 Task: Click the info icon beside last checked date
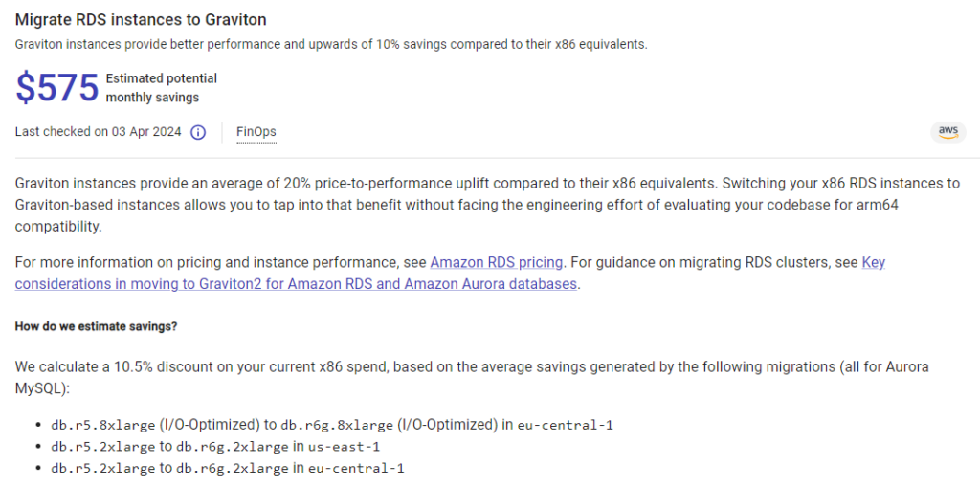coord(198,132)
